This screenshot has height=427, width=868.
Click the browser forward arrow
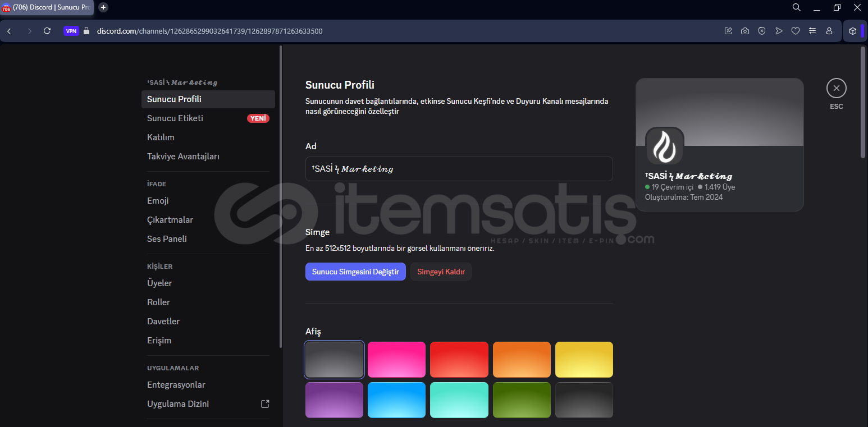(29, 31)
